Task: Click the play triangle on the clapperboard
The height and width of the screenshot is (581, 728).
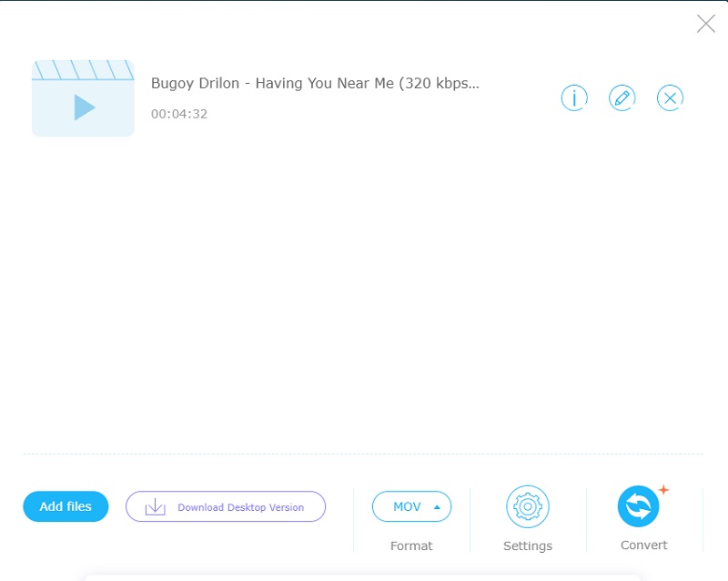Action: click(85, 108)
